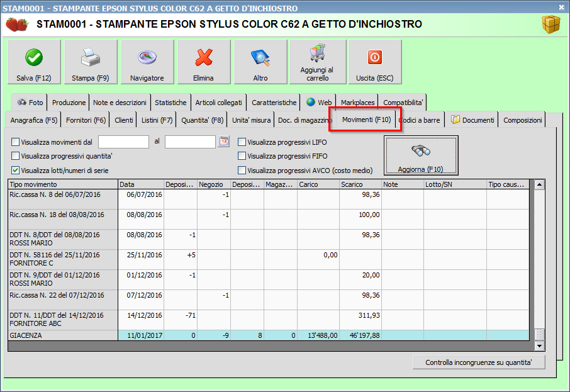Click the table scrollbar down arrow
Image resolution: width=570 pixels, height=392 pixels.
(x=539, y=346)
